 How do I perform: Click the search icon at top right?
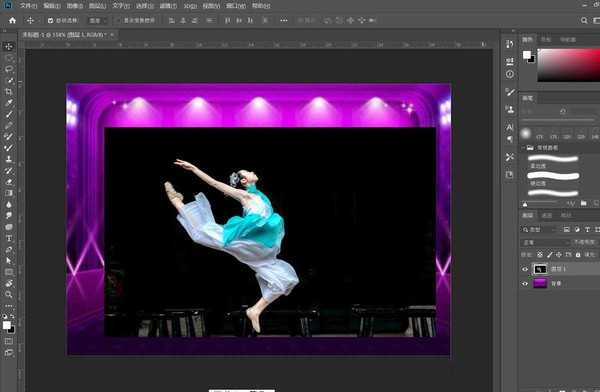click(x=584, y=20)
